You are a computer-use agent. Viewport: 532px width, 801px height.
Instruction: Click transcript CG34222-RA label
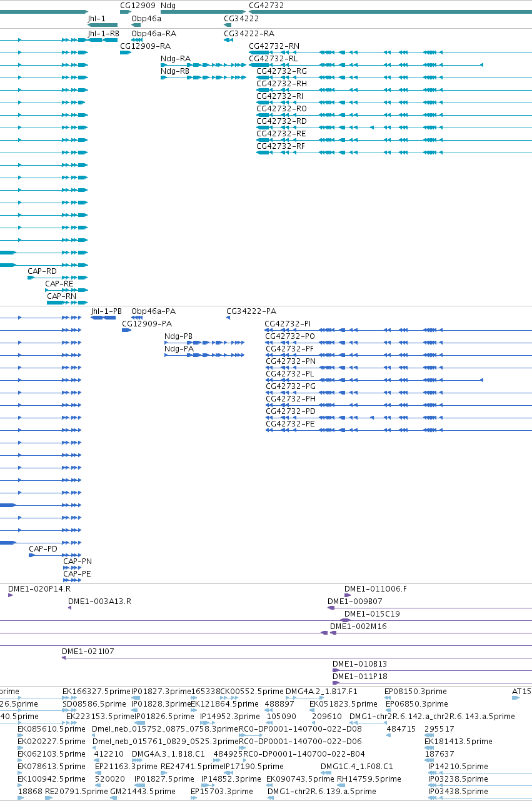249,34
